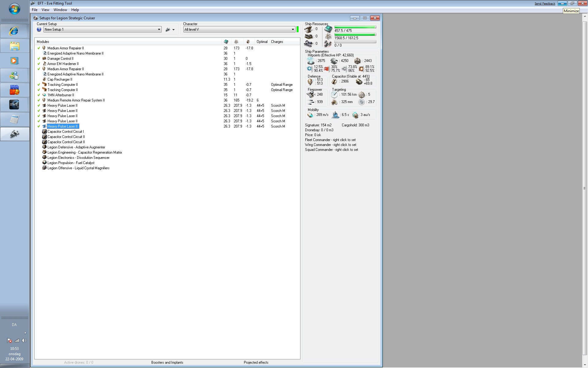Click the 1MN Afterburner II module icon
This screenshot has width=588, height=368.
(44, 95)
